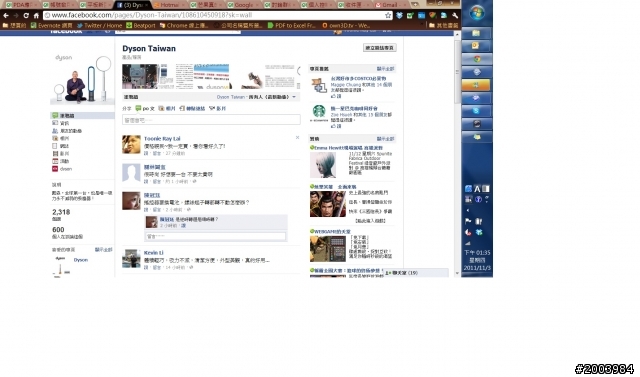The height and width of the screenshot is (377, 640).
Task: Open Kevin Li's profile link
Action: (153, 253)
